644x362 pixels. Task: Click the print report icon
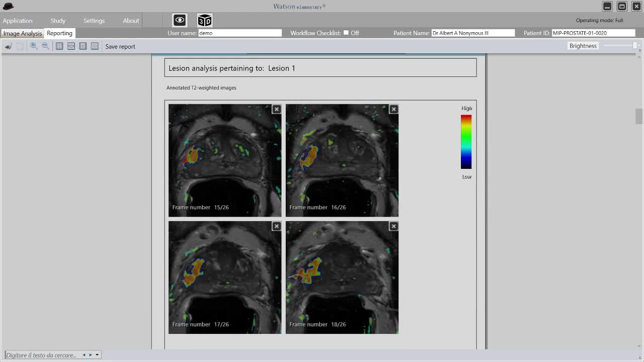pyautogui.click(x=8, y=46)
